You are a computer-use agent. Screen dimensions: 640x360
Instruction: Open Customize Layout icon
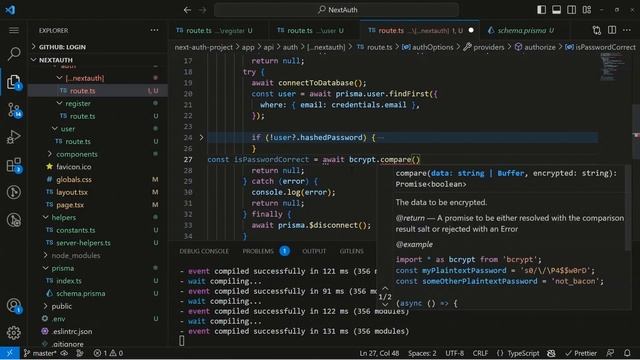[587, 10]
